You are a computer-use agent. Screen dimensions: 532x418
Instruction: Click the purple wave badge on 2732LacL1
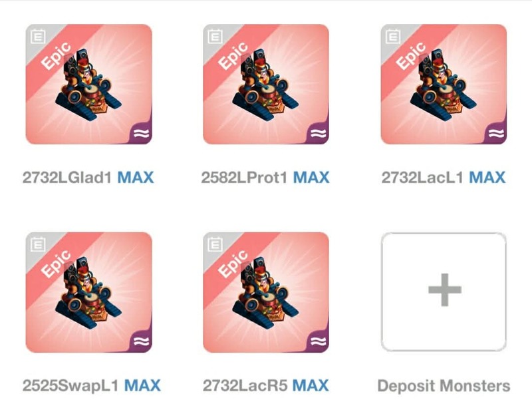(x=496, y=133)
